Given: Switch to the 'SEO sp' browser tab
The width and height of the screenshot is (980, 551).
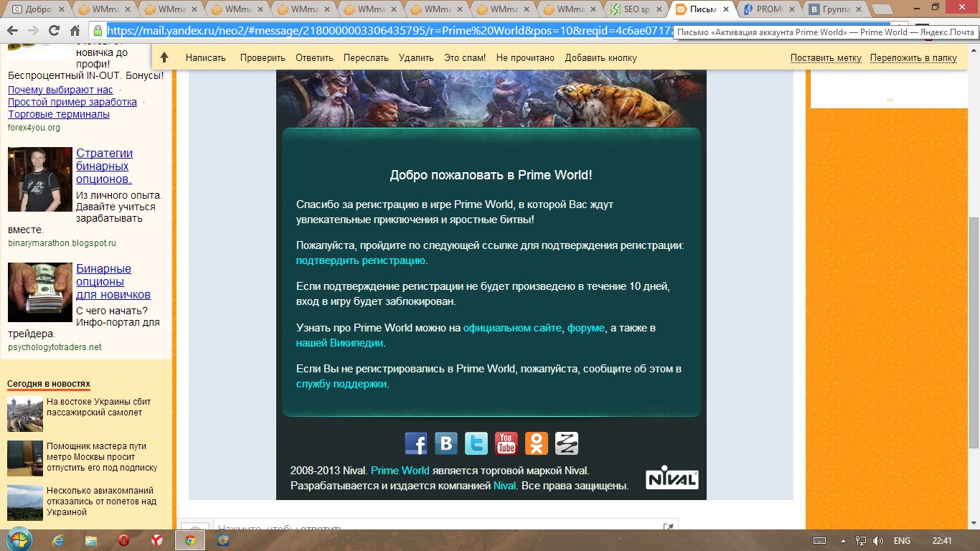Looking at the screenshot, I should pos(637,9).
